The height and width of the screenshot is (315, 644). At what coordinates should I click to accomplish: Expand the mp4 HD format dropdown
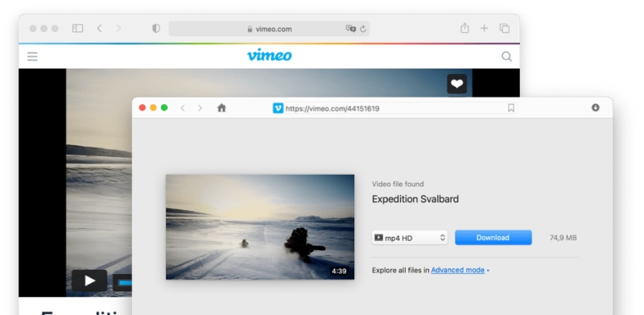pos(410,238)
